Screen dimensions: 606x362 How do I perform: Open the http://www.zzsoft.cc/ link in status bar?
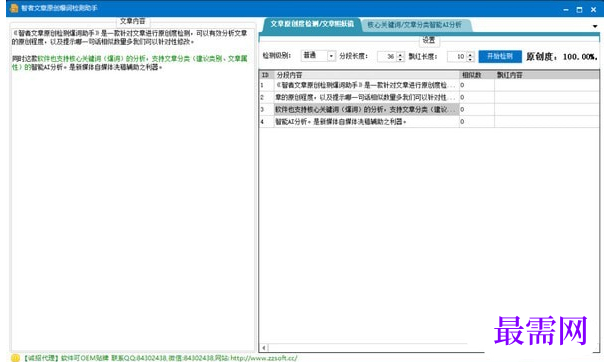pyautogui.click(x=264, y=358)
